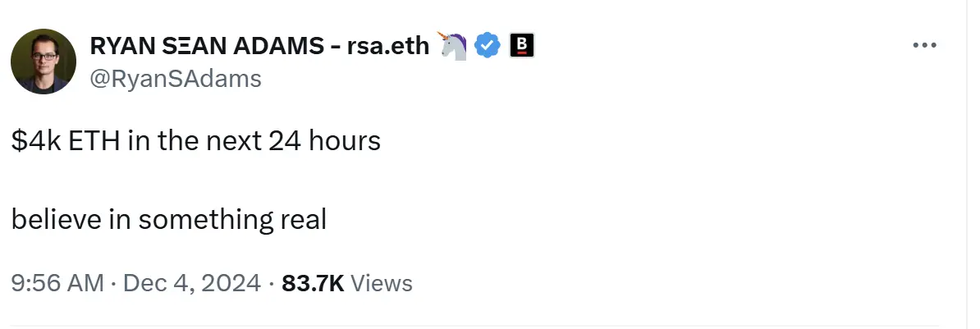Click the "24 hours" text

[324, 142]
